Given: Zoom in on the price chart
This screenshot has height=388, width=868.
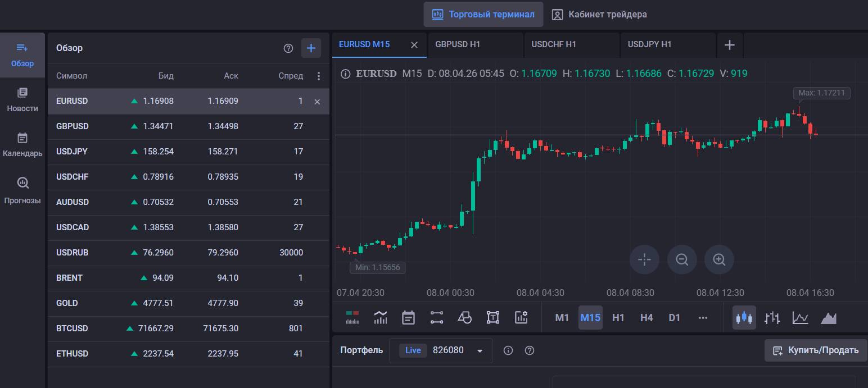Looking at the screenshot, I should [719, 259].
